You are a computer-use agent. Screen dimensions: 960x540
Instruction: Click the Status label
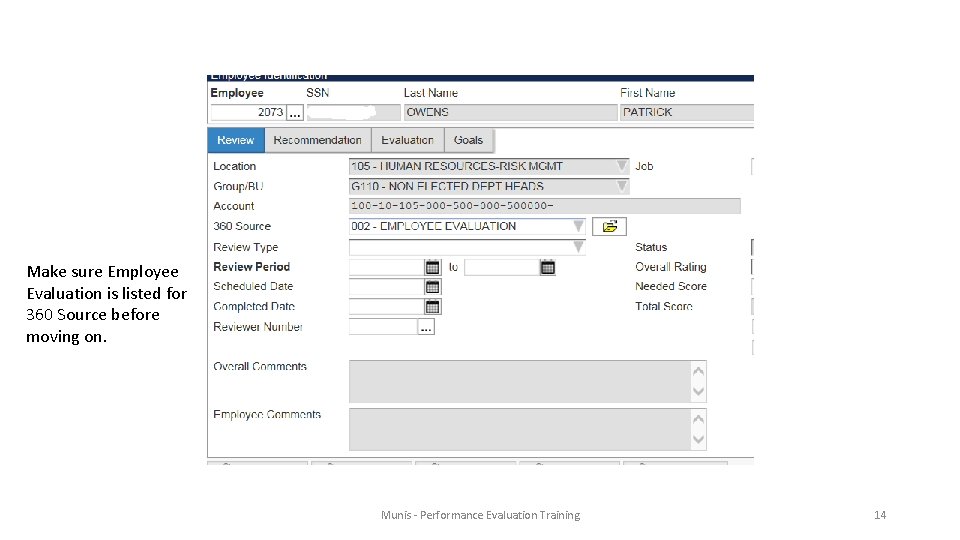651,247
